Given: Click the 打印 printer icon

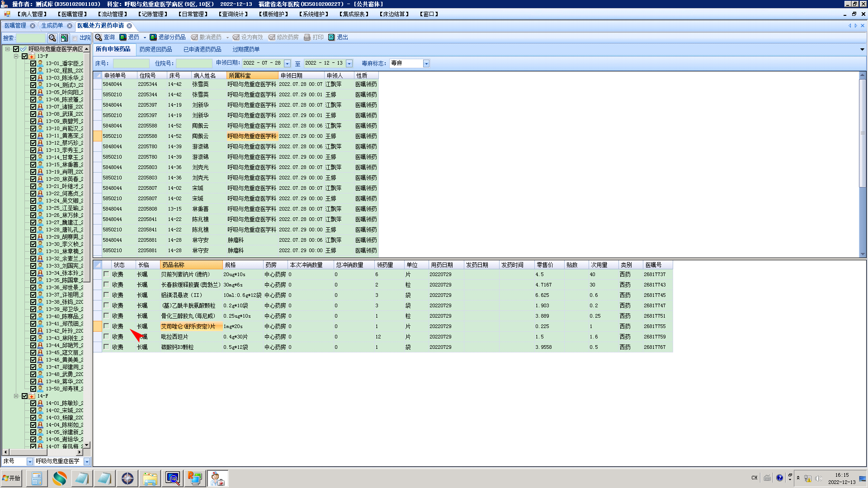Looking at the screenshot, I should click(307, 38).
